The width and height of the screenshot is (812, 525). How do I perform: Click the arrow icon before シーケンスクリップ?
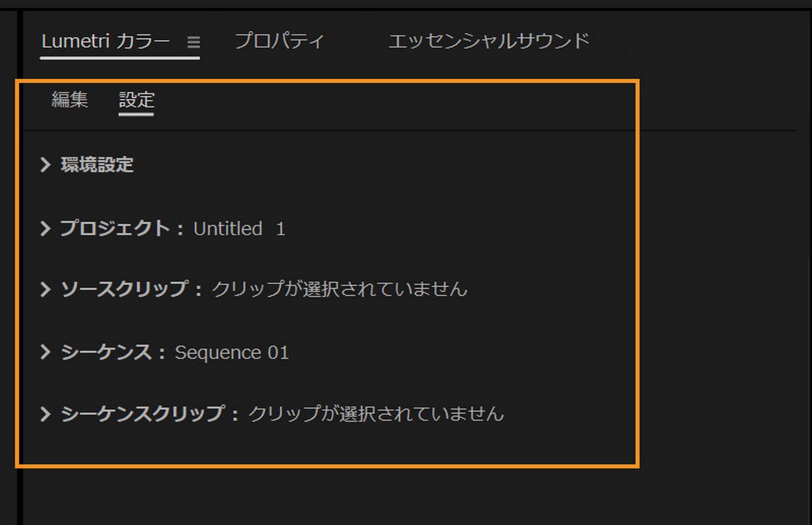pyautogui.click(x=46, y=414)
